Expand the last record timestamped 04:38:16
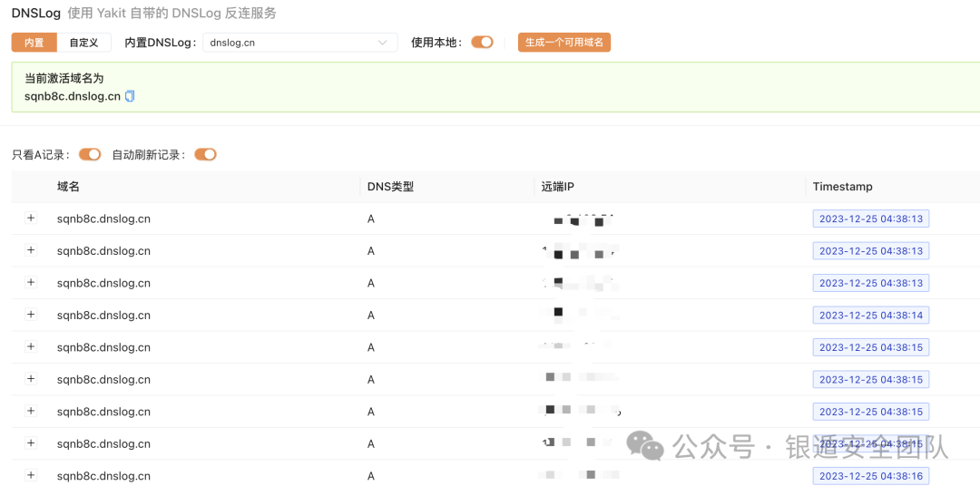The width and height of the screenshot is (980, 486). 31,475
